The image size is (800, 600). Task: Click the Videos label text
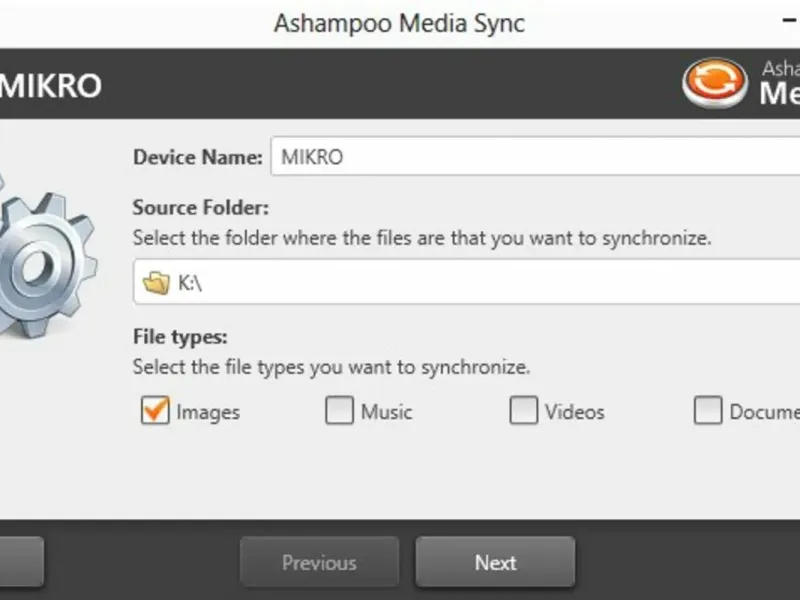pyautogui.click(x=575, y=412)
